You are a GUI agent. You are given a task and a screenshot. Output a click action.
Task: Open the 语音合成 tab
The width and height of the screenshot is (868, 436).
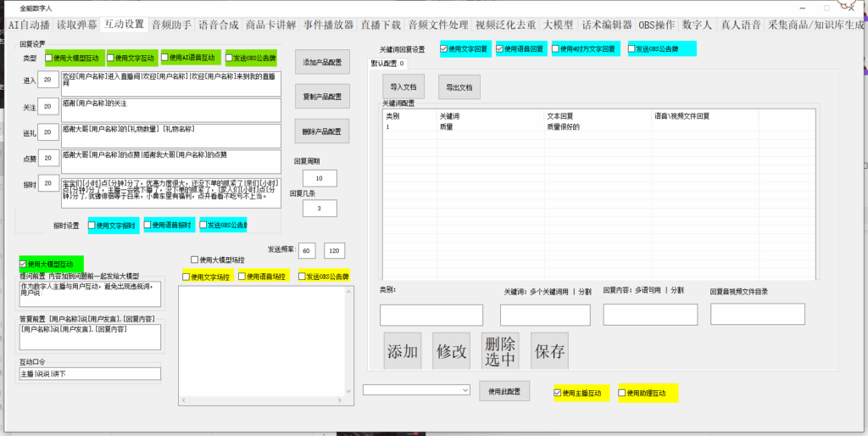219,25
